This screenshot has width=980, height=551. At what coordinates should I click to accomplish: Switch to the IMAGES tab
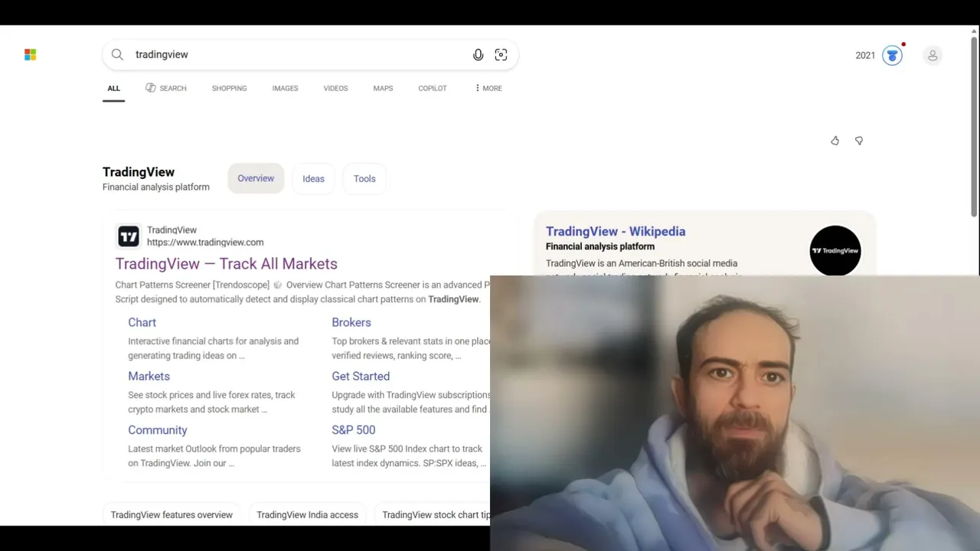pyautogui.click(x=285, y=88)
